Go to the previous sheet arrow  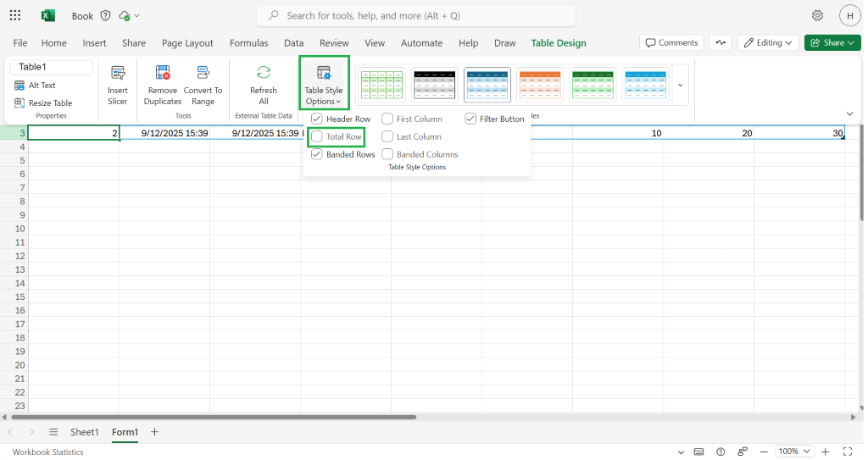pos(10,432)
